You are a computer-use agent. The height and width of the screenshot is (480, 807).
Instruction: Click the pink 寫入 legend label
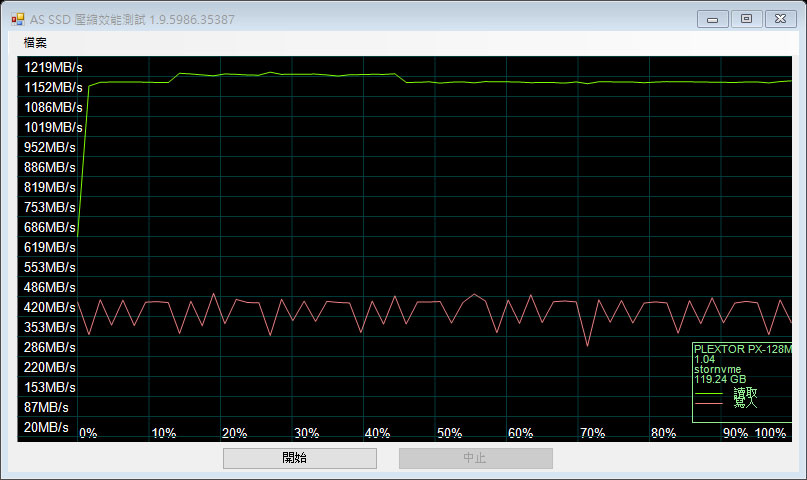pos(745,403)
